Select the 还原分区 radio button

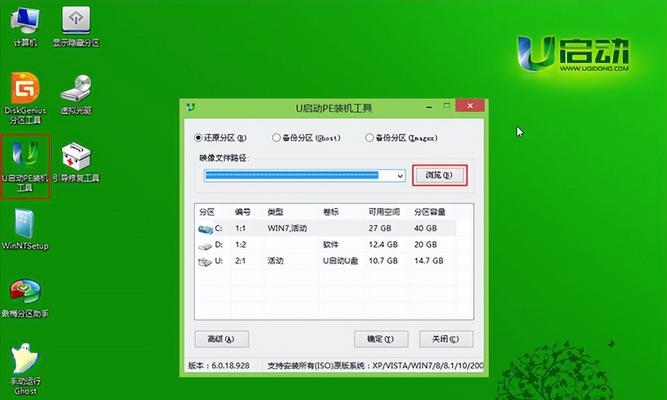[198, 137]
